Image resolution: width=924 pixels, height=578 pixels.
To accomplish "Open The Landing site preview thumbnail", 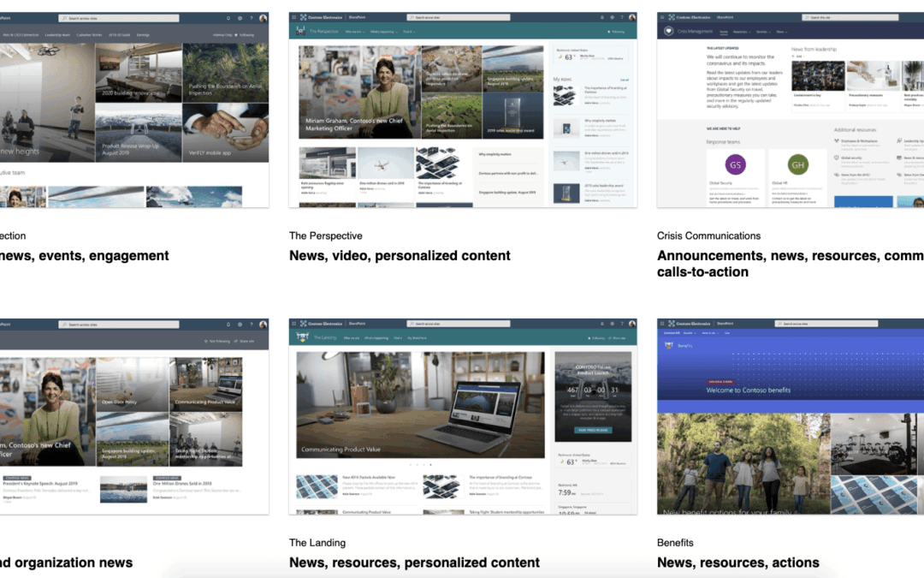I will (463, 416).
